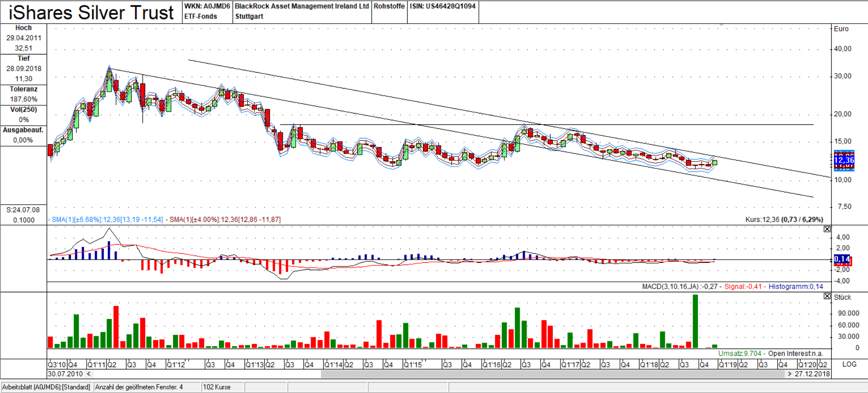Click the 40,00 price axis label

pos(843,49)
